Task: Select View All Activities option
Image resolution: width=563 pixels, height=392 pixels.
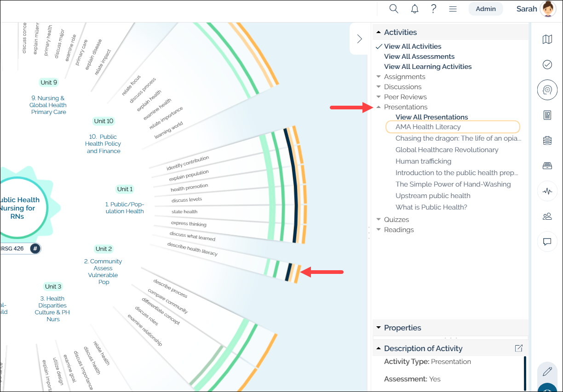Action: coord(413,46)
